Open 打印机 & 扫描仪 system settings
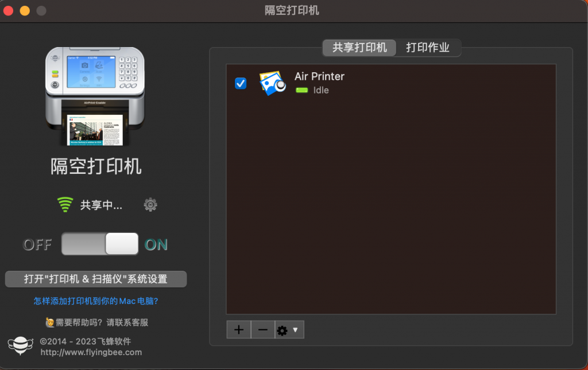Screen dimensions: 588x370 coord(95,279)
